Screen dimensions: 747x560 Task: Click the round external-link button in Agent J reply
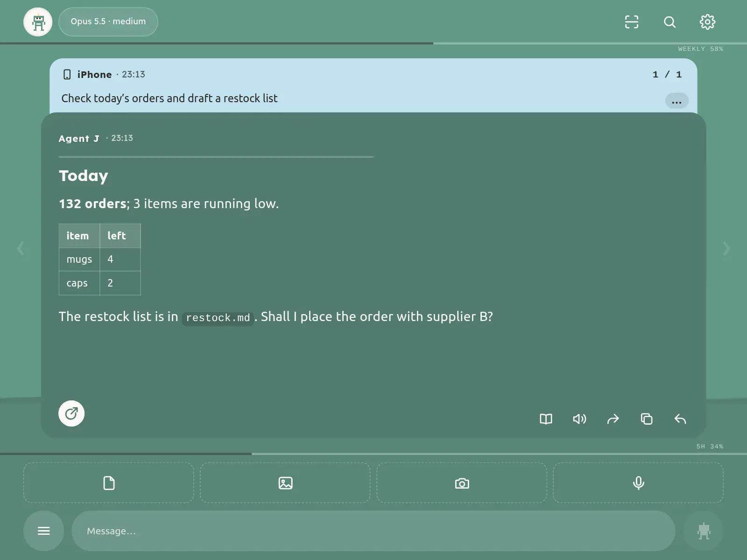pos(71,413)
